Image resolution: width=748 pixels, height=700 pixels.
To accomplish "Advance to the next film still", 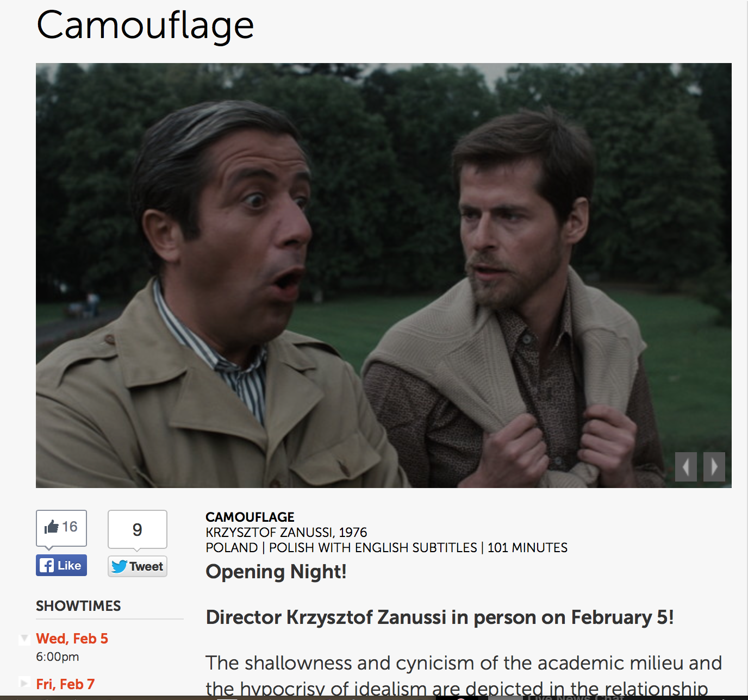I will pyautogui.click(x=714, y=467).
